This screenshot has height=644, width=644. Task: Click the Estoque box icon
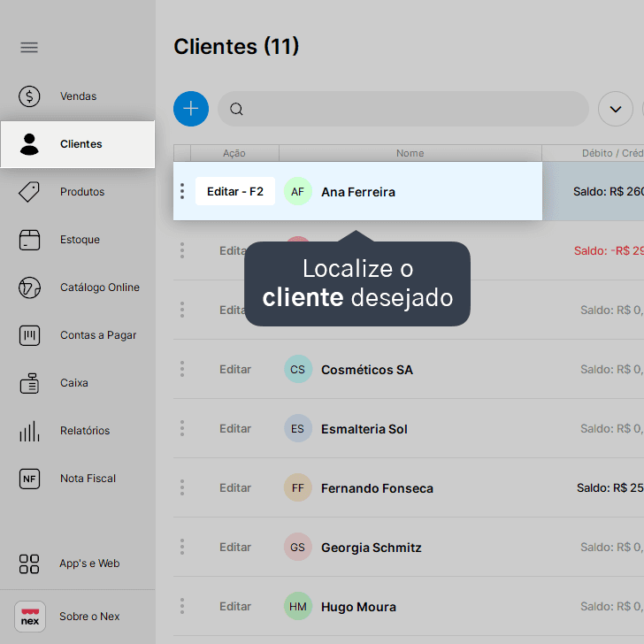(x=29, y=240)
